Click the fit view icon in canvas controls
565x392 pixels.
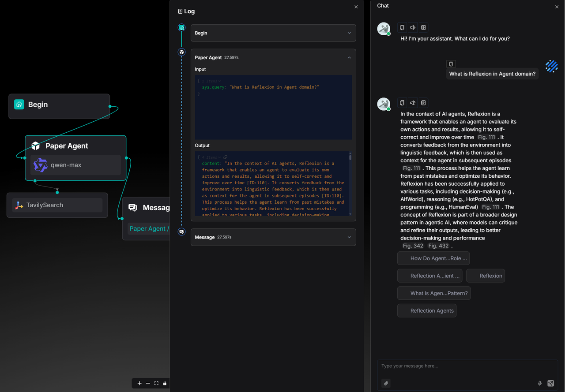pyautogui.click(x=156, y=383)
